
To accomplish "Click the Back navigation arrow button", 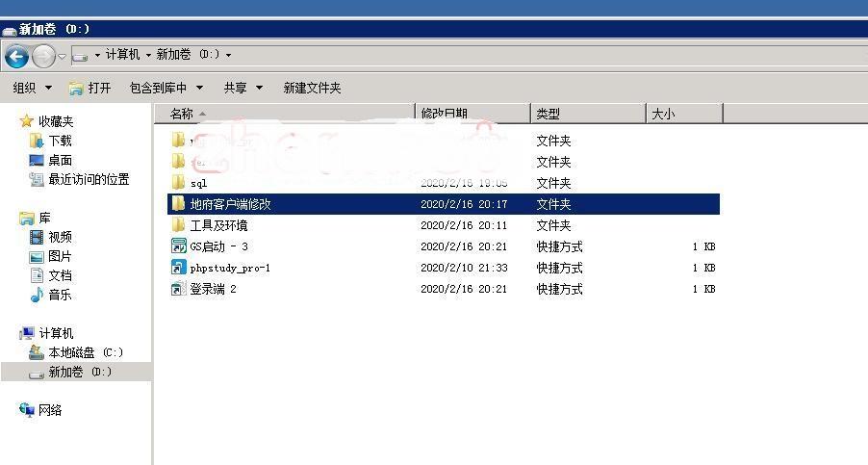I will click(16, 56).
